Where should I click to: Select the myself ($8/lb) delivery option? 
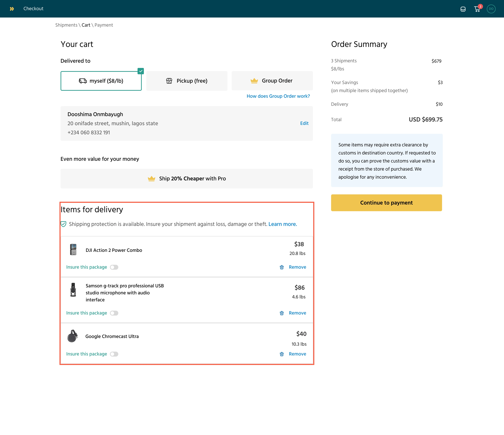pyautogui.click(x=101, y=81)
